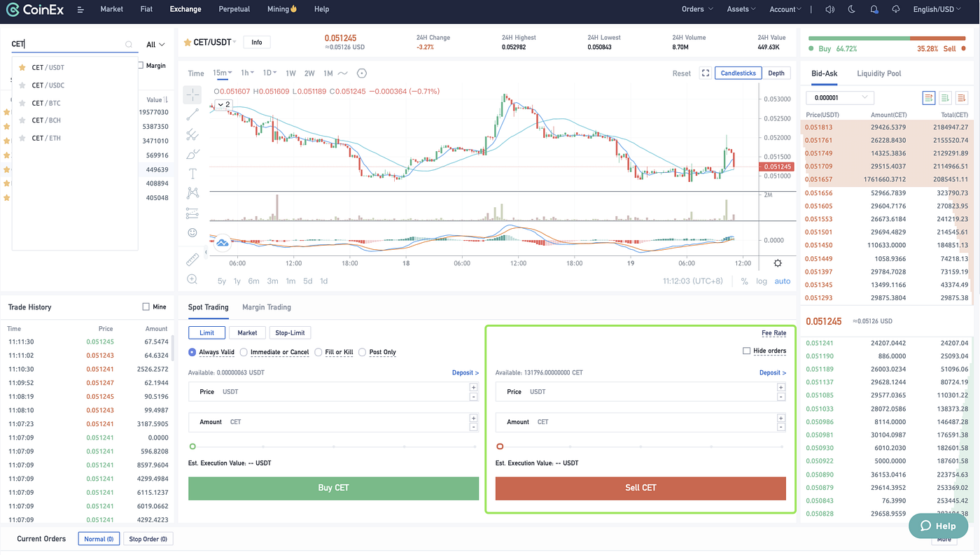Open the All market filter dropdown
Screen dimensions: 980x555
point(155,44)
